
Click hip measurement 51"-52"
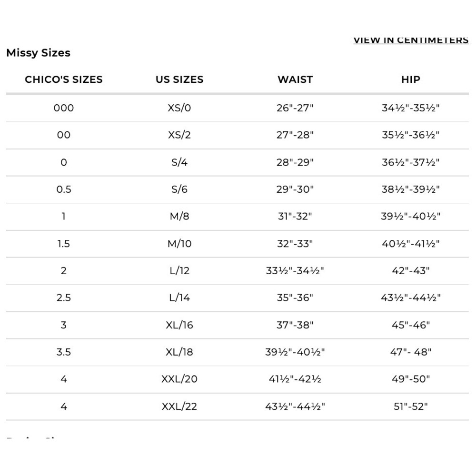(x=411, y=406)
